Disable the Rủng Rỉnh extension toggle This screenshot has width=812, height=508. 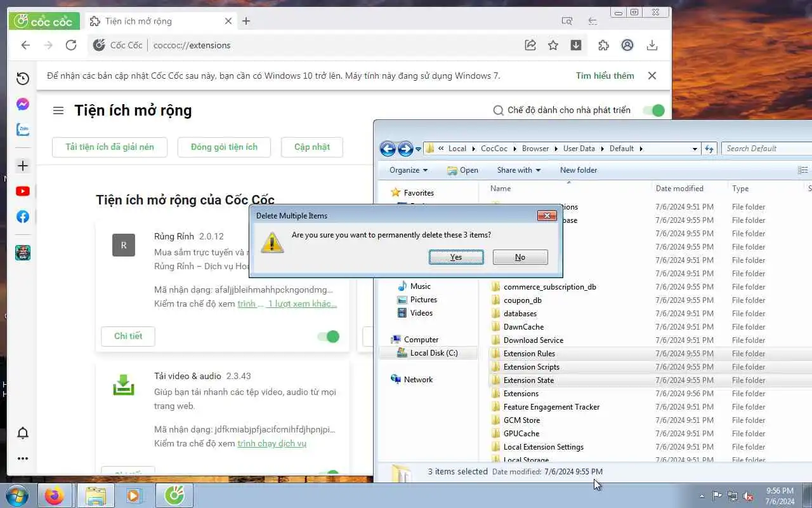(329, 337)
